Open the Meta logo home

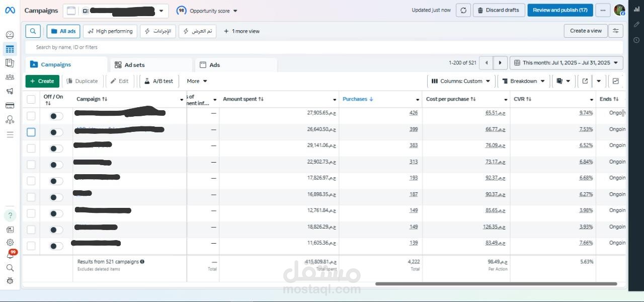pyautogui.click(x=10, y=10)
